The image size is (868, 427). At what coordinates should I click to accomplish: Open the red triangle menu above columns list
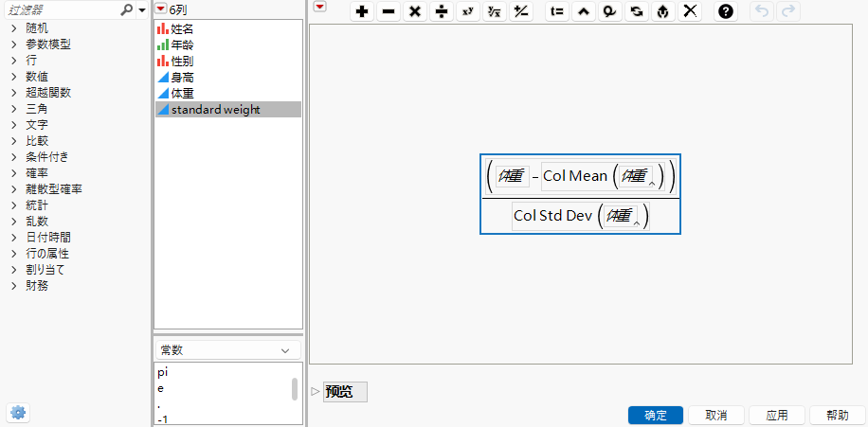[160, 9]
